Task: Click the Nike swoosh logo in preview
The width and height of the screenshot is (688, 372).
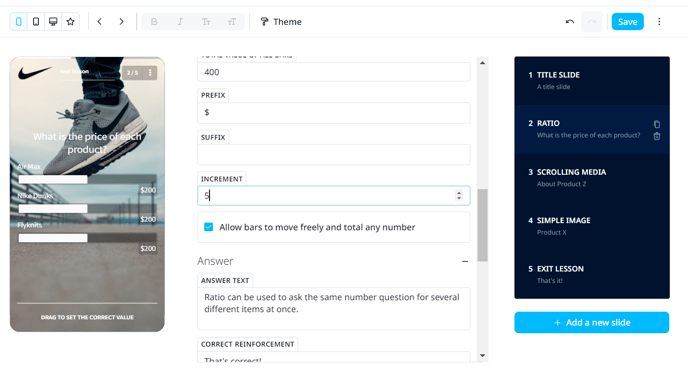Action: (34, 72)
